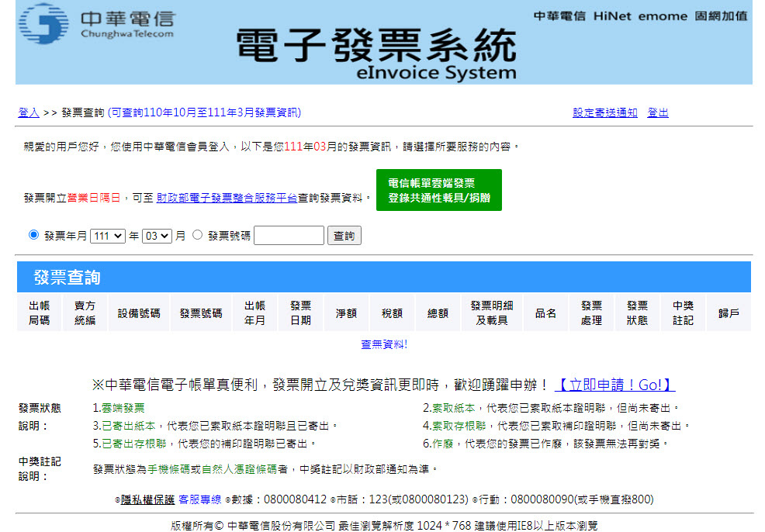Click the 電子發票系統 page title
The height and width of the screenshot is (532, 765).
click(376, 45)
